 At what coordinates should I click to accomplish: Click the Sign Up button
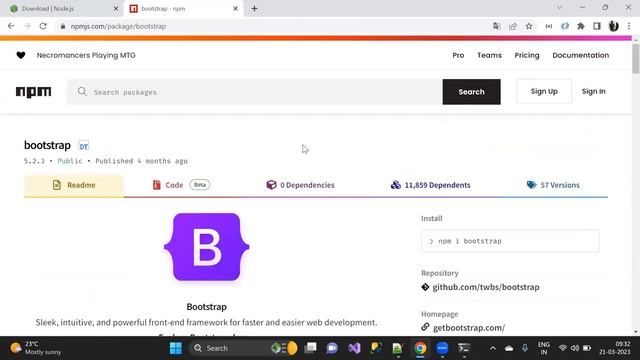coord(544,91)
